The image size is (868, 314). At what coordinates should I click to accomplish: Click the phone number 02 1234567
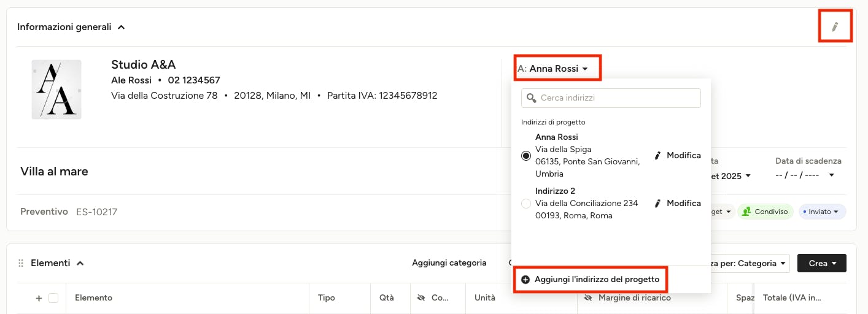[x=194, y=80]
